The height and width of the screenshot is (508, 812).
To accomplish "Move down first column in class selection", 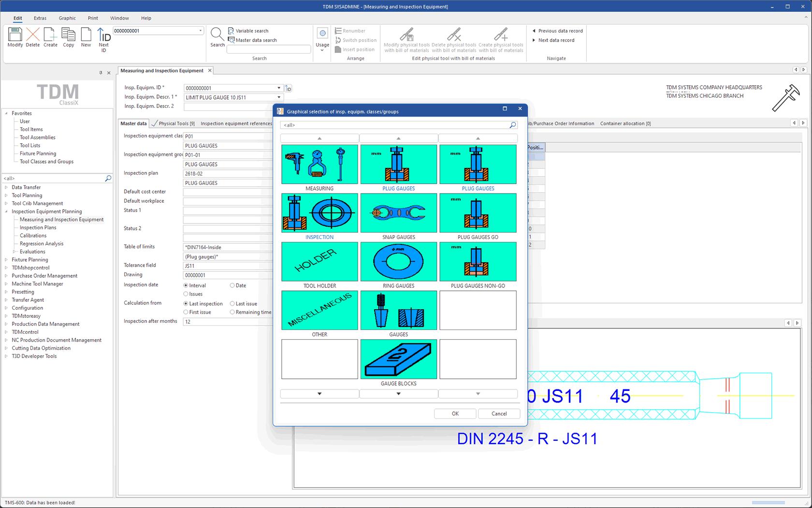I will tap(319, 394).
